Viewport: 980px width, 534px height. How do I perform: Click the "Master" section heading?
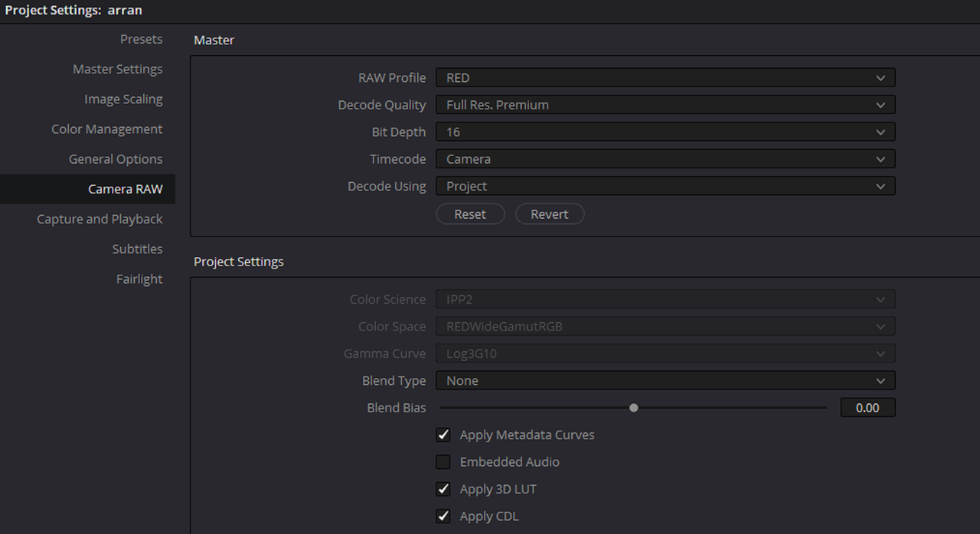[214, 40]
